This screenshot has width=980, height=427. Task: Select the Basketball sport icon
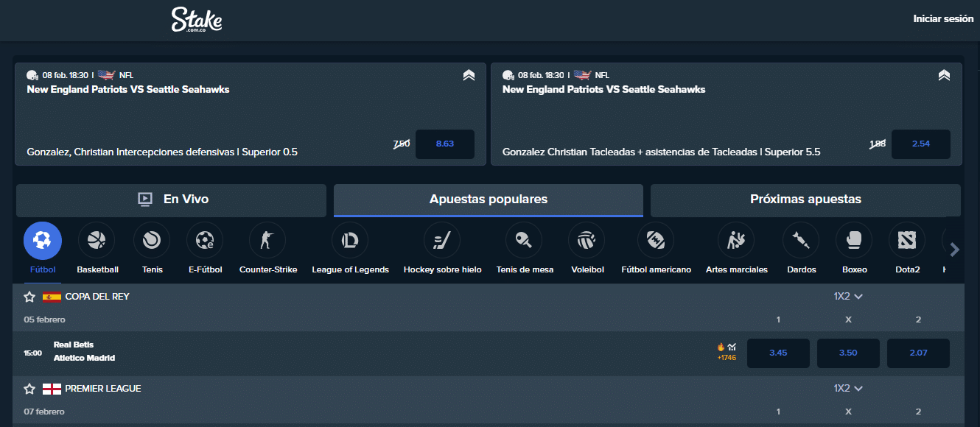click(97, 240)
